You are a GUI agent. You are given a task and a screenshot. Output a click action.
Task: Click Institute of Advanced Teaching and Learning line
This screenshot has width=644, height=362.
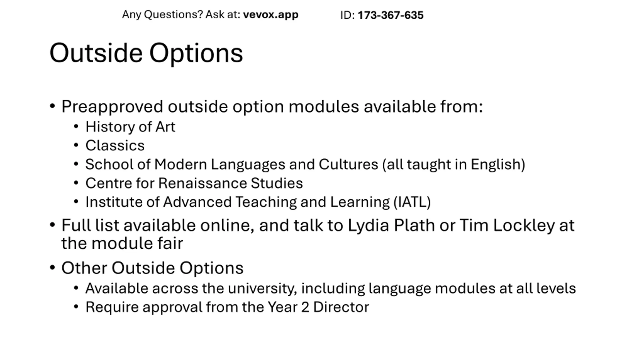tap(258, 202)
